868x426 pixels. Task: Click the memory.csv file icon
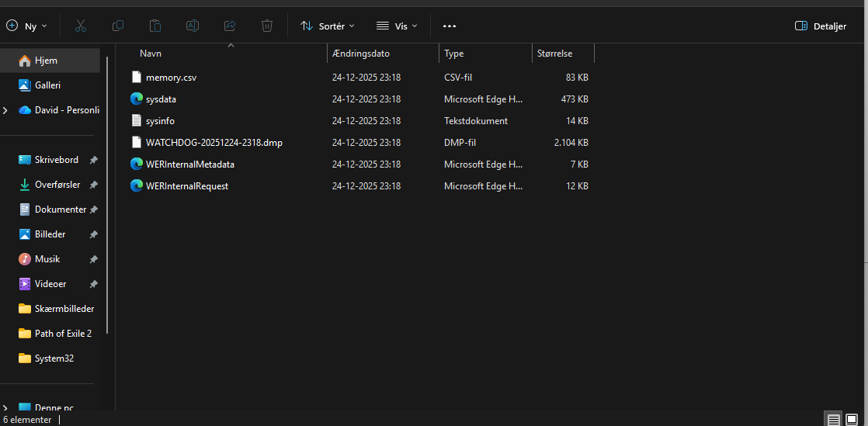click(137, 78)
